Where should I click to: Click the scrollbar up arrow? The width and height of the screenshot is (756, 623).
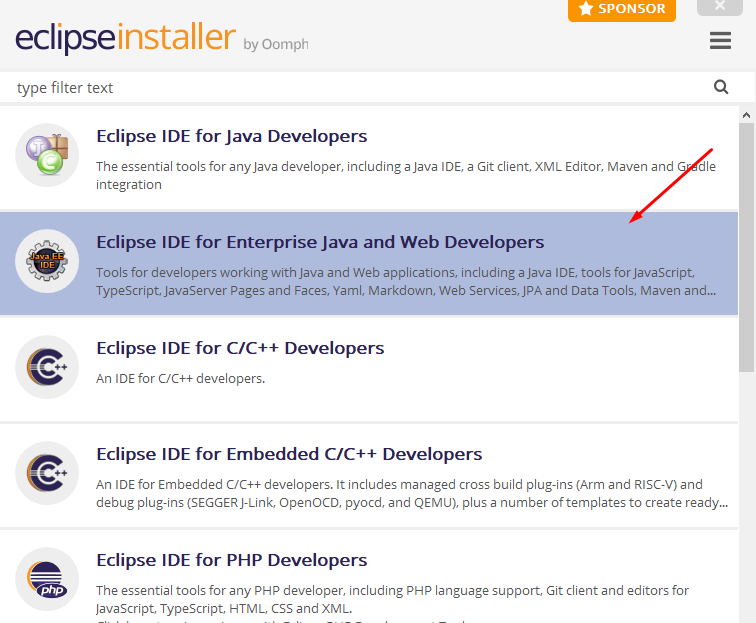(x=746, y=115)
